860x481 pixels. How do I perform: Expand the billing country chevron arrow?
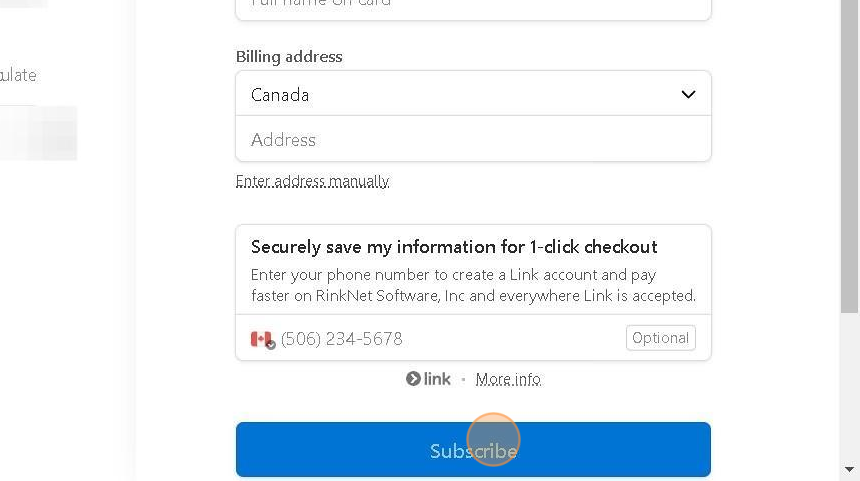(x=688, y=94)
